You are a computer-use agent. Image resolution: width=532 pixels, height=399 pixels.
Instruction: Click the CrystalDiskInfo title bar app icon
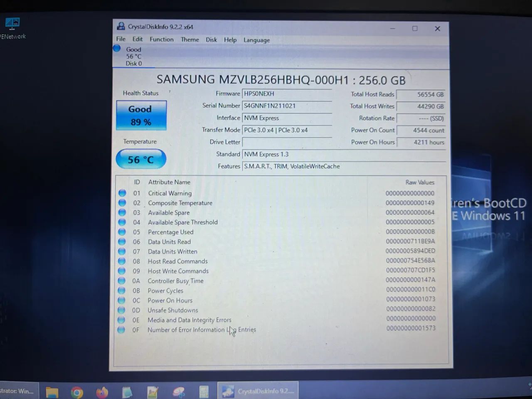click(121, 26)
